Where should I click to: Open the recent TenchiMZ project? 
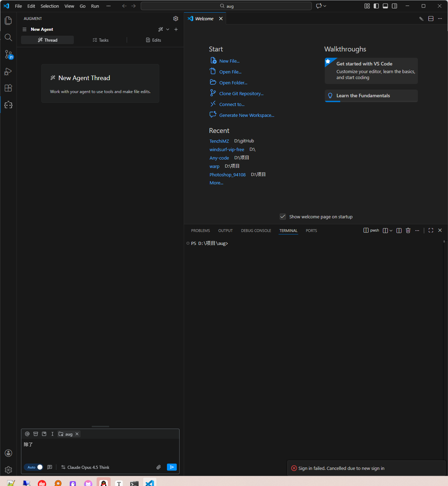219,141
